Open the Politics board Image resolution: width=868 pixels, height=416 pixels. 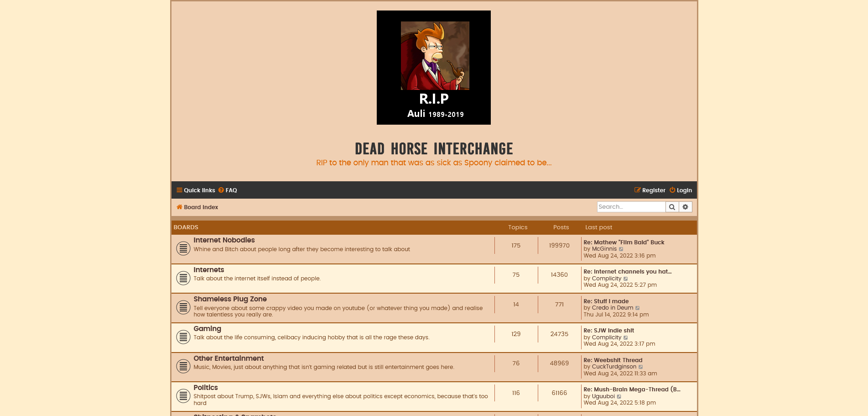[x=206, y=388]
